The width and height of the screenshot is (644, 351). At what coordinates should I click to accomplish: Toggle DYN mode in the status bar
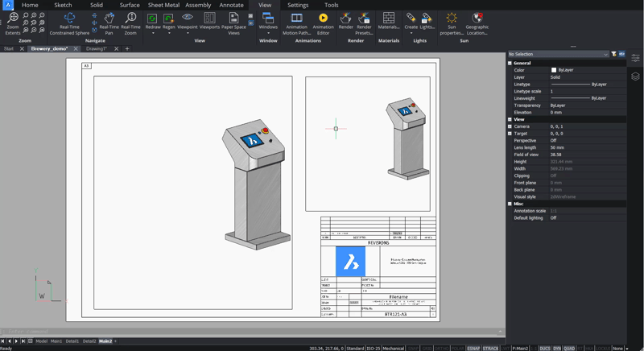coord(556,349)
